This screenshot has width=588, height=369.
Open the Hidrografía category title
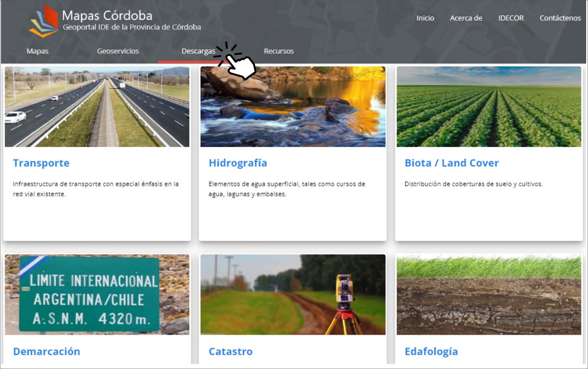(238, 163)
